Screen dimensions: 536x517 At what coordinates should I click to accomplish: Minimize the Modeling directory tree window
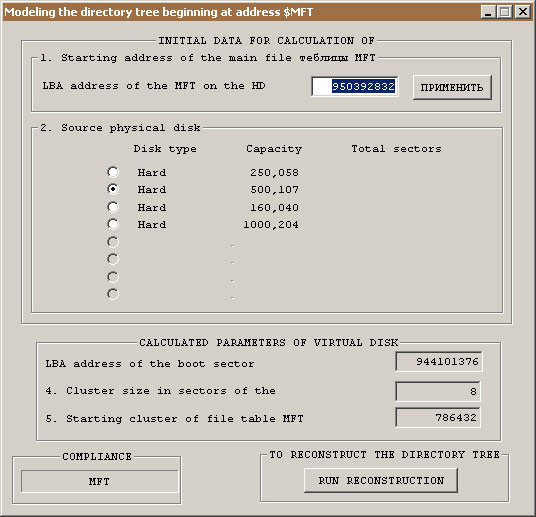tap(488, 12)
